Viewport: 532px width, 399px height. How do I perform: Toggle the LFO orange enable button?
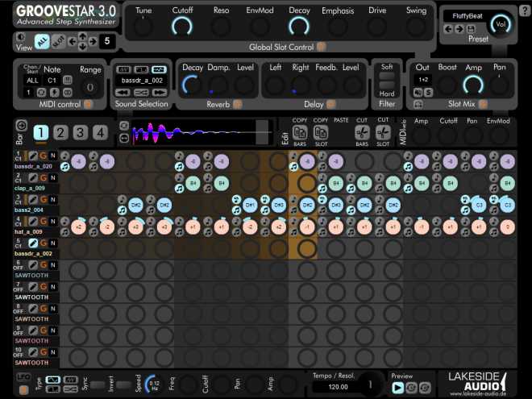coord(23,390)
